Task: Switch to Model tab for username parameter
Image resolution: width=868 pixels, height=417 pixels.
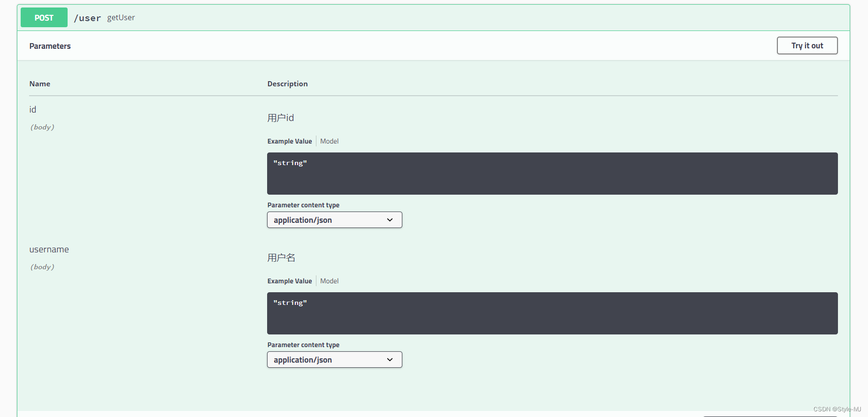Action: [x=329, y=281]
